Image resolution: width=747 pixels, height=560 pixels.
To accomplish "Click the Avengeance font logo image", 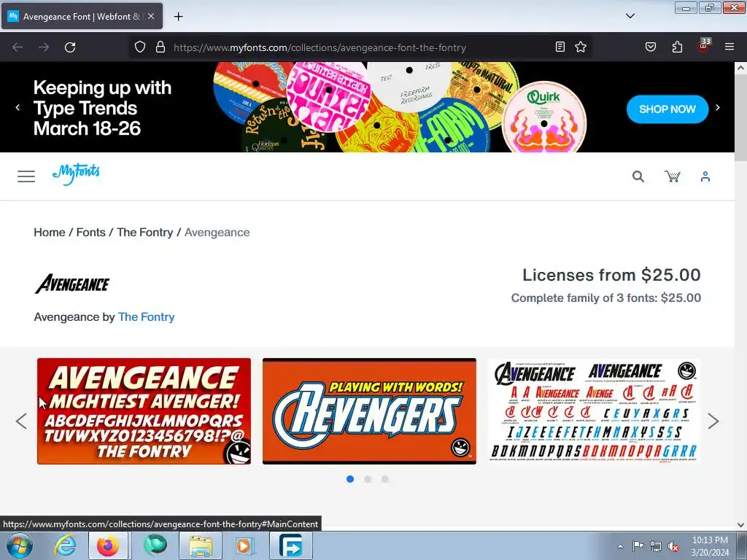I will point(72,284).
